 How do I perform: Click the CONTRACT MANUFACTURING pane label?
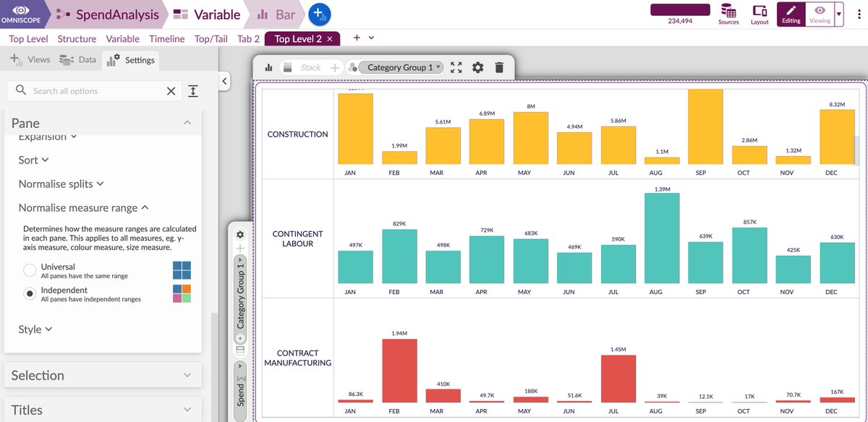297,358
